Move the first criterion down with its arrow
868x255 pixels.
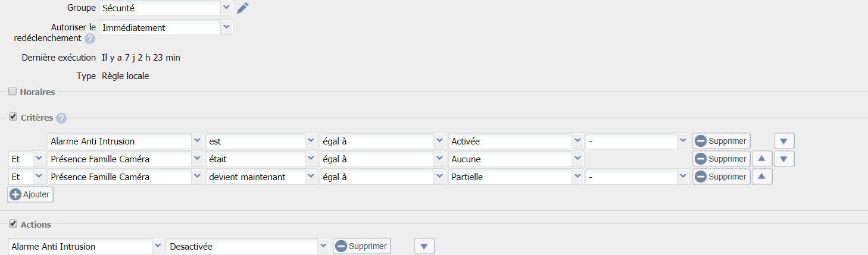[784, 141]
